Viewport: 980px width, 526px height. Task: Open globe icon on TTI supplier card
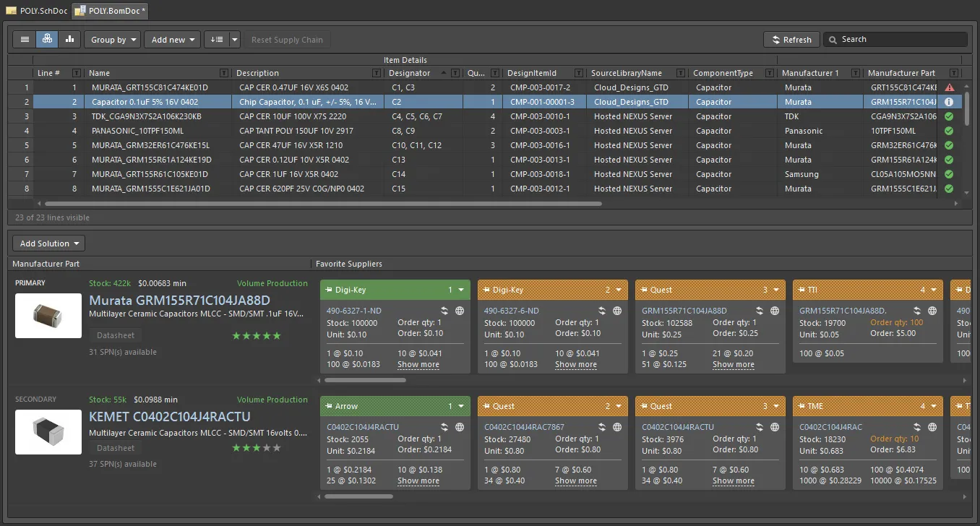pyautogui.click(x=932, y=311)
